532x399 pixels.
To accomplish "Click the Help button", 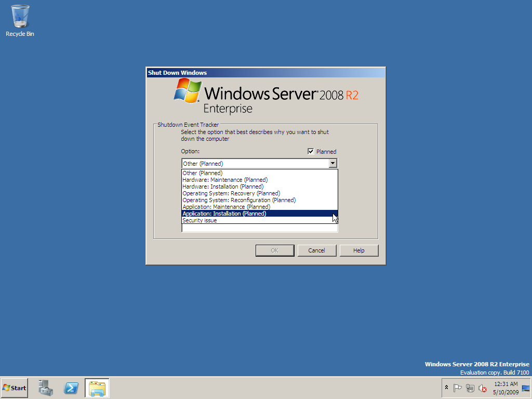I will (358, 250).
